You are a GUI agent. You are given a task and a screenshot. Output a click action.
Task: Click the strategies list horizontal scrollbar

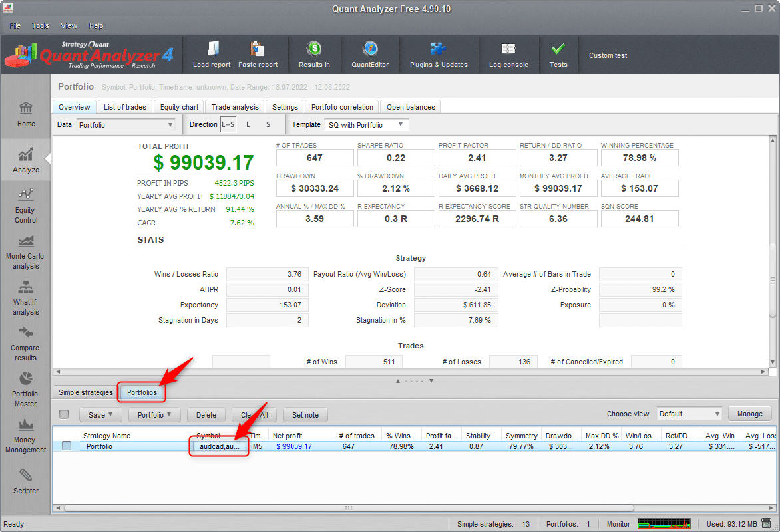[348, 507]
